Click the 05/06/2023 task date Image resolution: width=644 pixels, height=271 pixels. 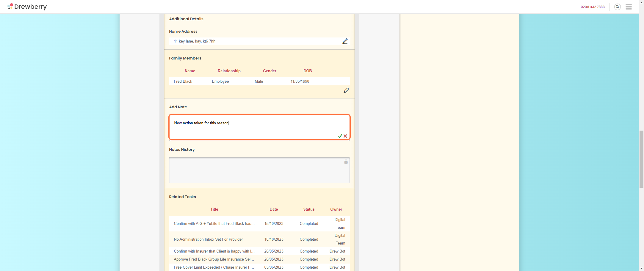pos(274,267)
